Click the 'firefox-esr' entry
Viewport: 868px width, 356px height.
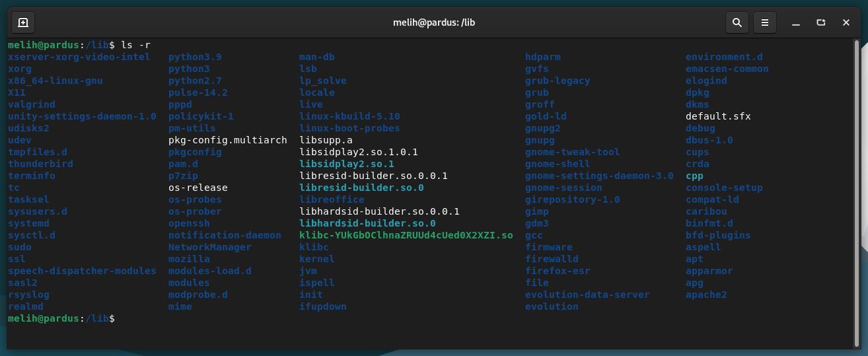558,271
